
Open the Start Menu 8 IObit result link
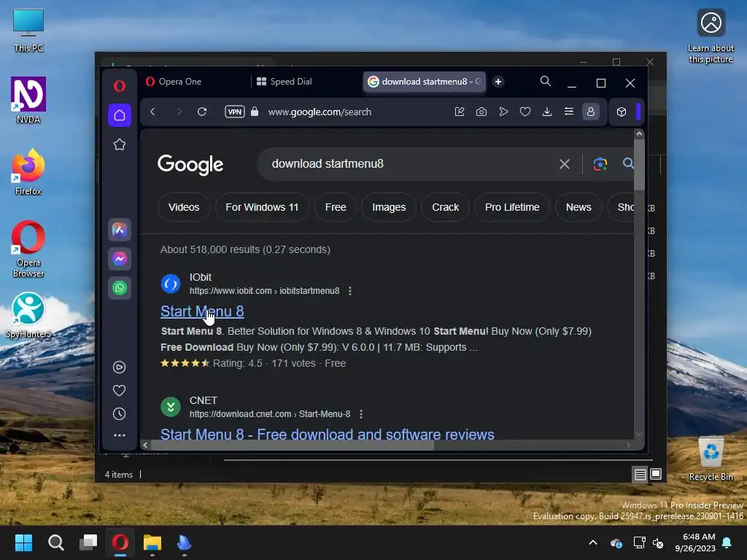pyautogui.click(x=202, y=311)
